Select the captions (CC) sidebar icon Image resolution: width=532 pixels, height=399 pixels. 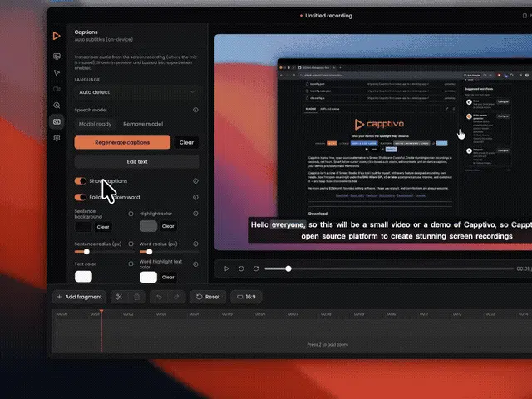[x=57, y=122]
